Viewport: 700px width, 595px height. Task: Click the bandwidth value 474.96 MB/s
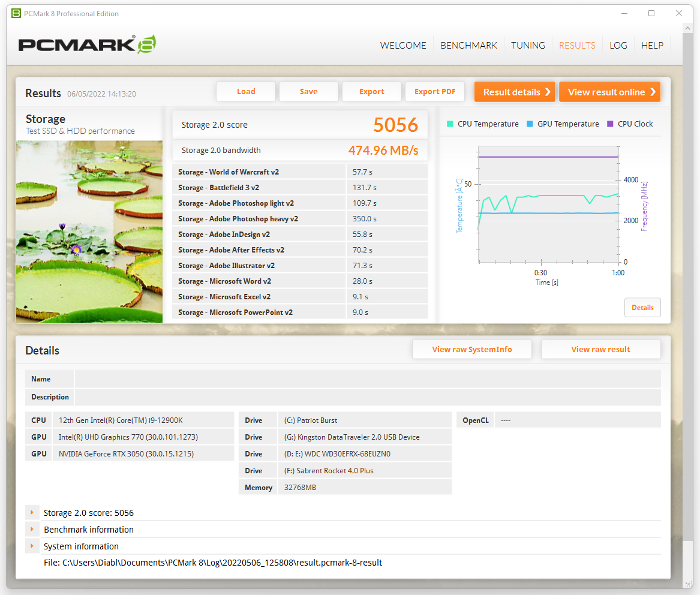[x=383, y=151]
